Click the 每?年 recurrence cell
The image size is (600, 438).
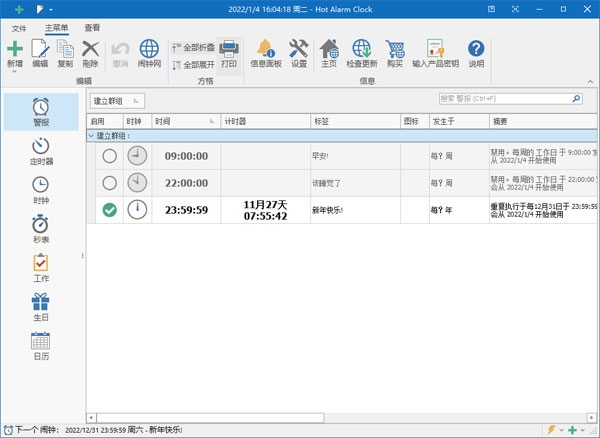[x=459, y=210]
